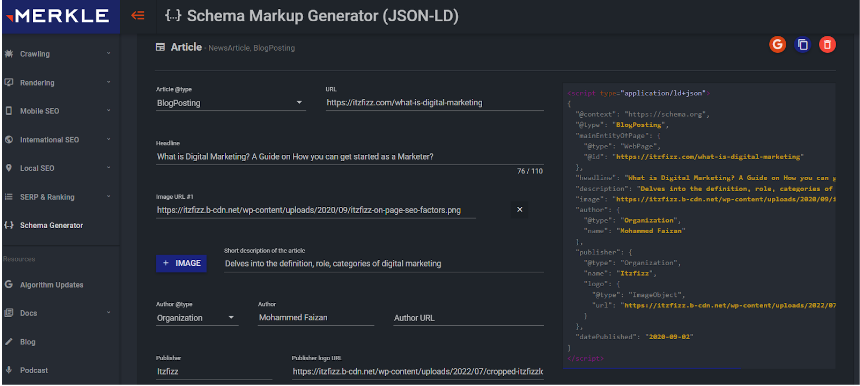The image size is (860, 386).
Task: Collapse sidebar with red menu arrow icon
Action: tap(138, 15)
